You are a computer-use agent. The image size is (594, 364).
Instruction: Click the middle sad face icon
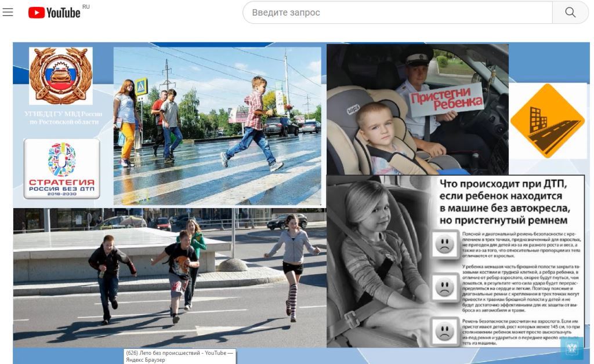click(x=445, y=286)
